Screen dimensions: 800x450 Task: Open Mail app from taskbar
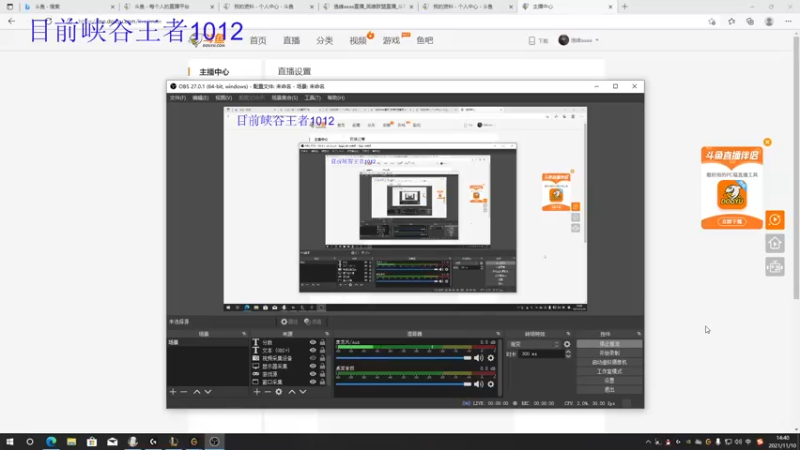pyautogui.click(x=112, y=441)
